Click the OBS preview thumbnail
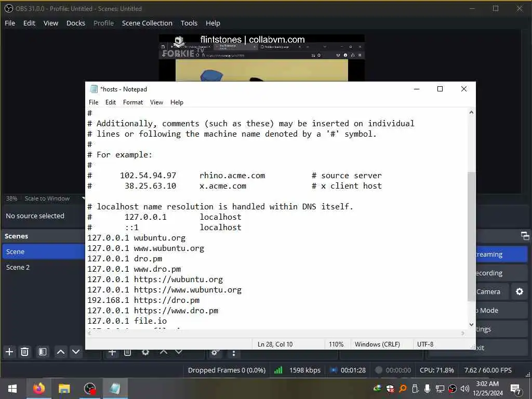The width and height of the screenshot is (532, 399). click(x=262, y=58)
